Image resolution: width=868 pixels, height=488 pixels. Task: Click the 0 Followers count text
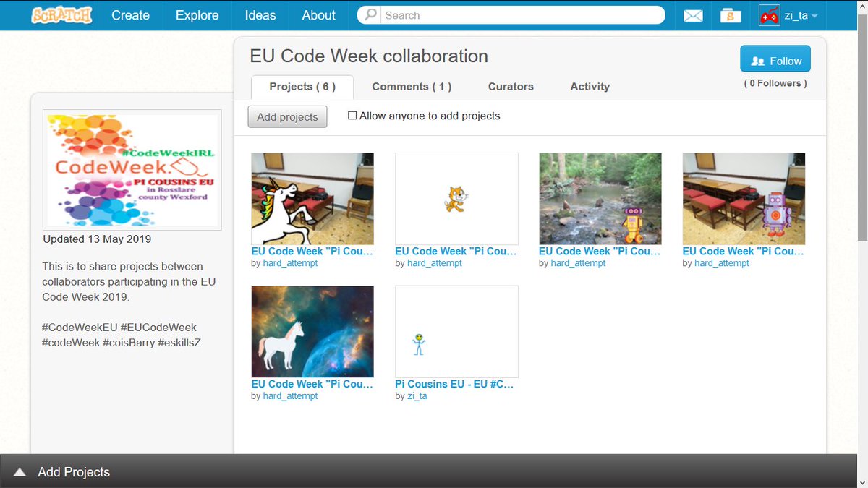[x=775, y=83]
